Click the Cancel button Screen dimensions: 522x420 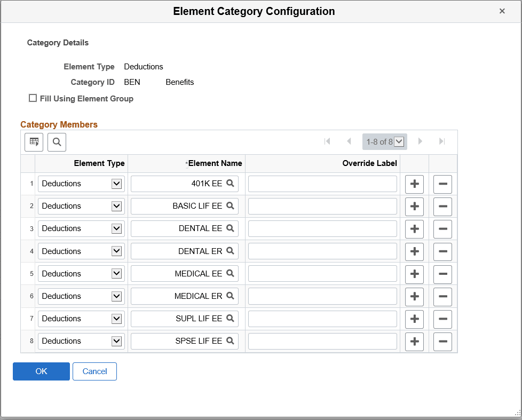pyautogui.click(x=94, y=371)
